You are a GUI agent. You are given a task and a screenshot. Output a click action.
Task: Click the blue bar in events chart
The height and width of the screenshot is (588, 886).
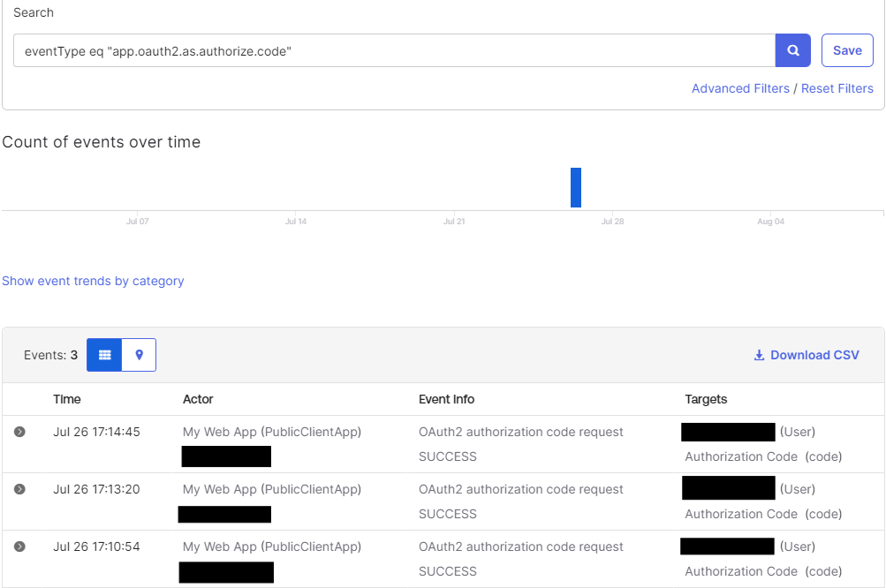(x=576, y=187)
